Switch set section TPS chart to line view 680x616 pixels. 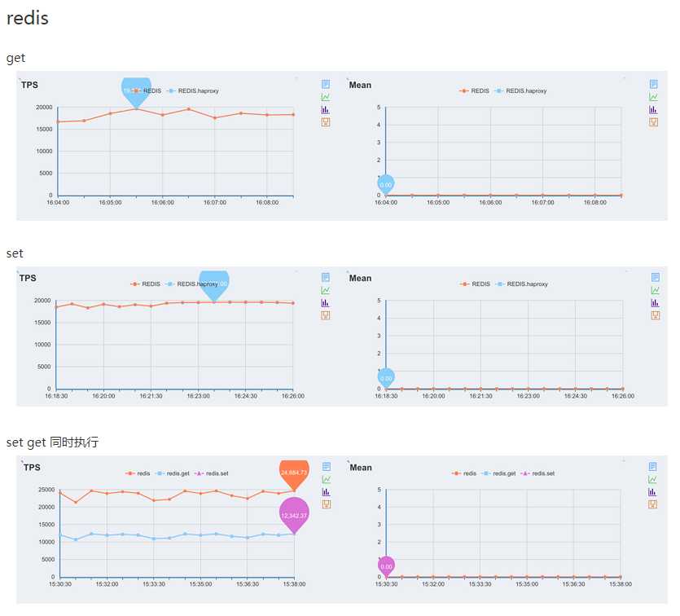point(326,290)
